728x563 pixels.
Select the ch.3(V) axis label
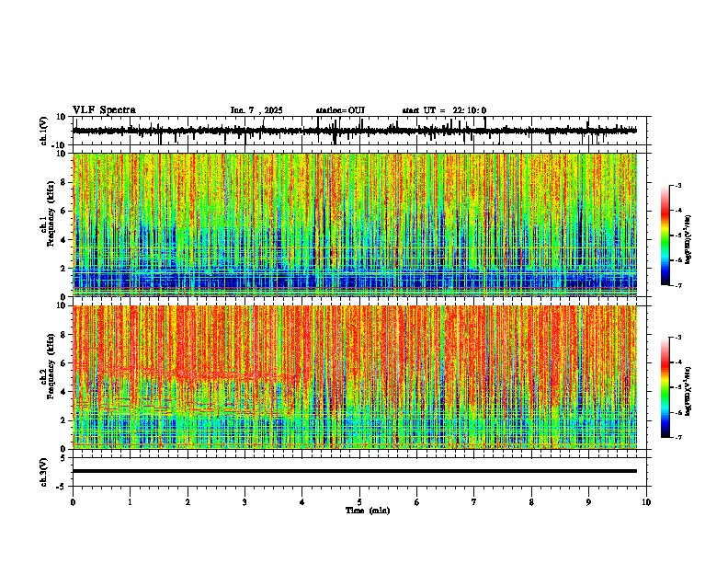[44, 472]
